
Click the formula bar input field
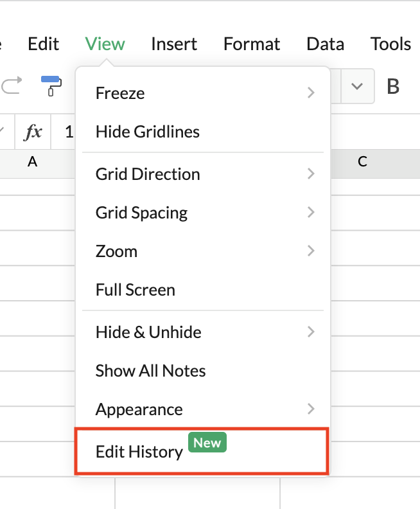pos(69,132)
